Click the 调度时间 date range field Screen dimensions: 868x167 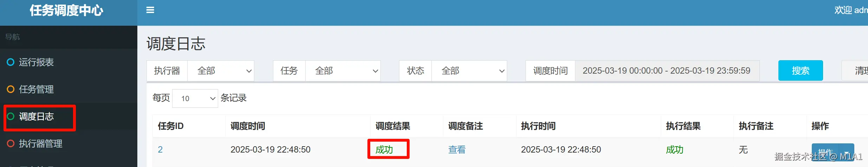click(x=667, y=71)
